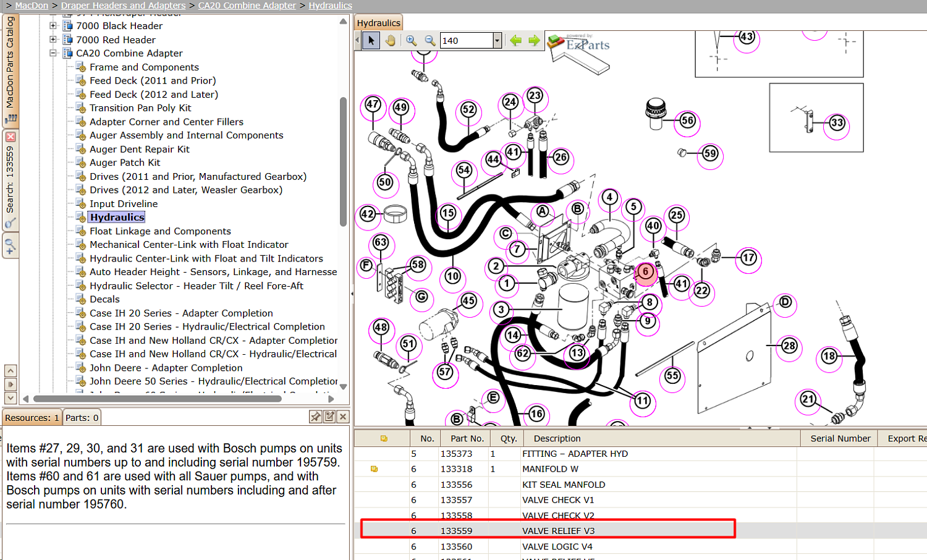Open Frame and Components in the tree
Viewport: 927px width, 560px height.
click(x=144, y=67)
